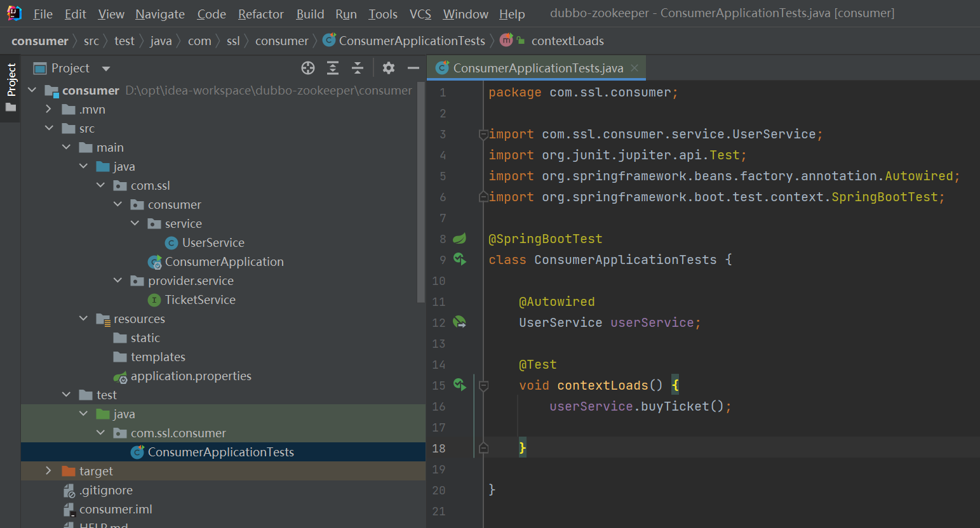This screenshot has height=528, width=980.
Task: Click the Collapse All icon in Project panel
Action: [x=358, y=68]
